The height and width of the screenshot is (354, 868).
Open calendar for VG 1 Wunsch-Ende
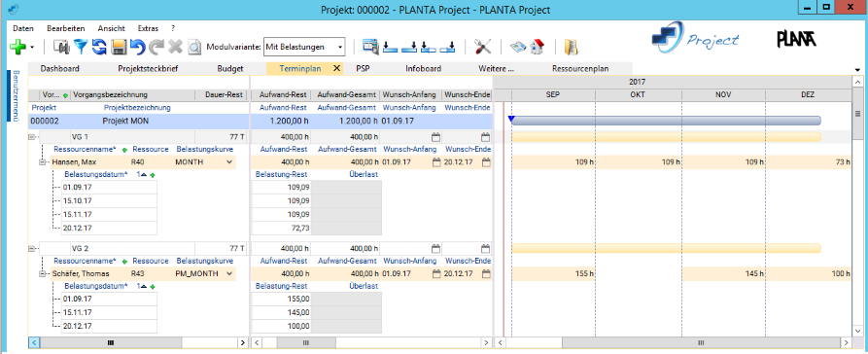[485, 137]
